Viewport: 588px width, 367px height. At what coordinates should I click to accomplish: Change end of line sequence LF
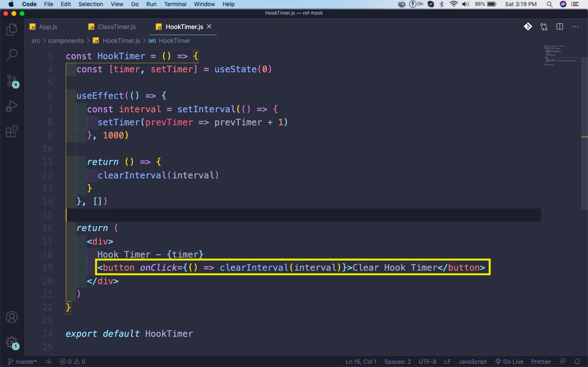pyautogui.click(x=448, y=362)
